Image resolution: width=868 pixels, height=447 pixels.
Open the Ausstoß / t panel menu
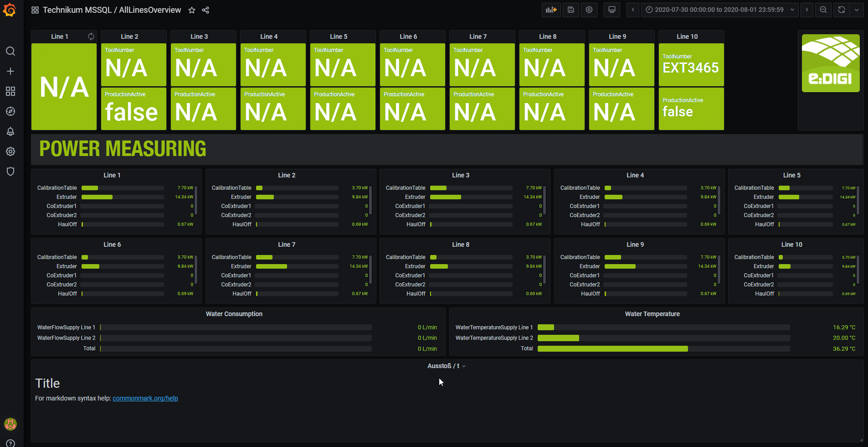pyautogui.click(x=446, y=366)
